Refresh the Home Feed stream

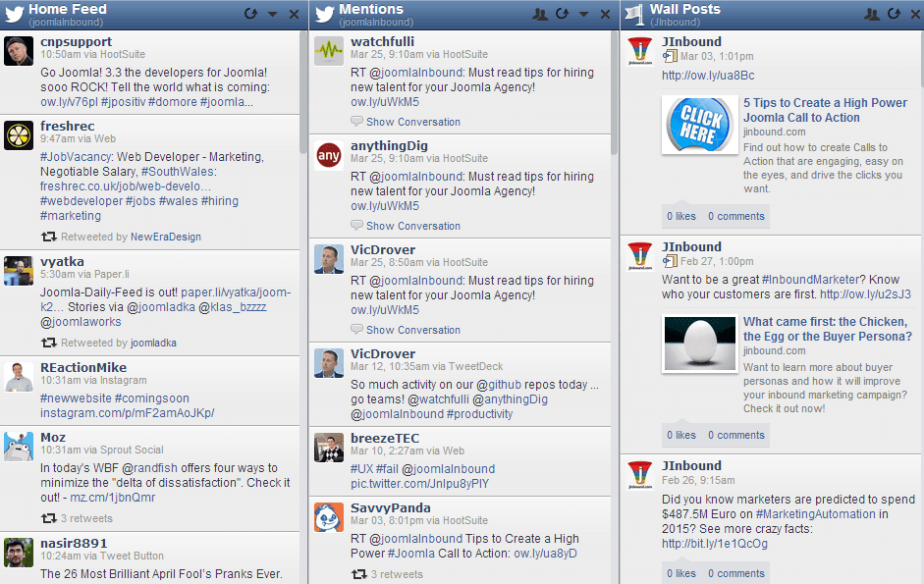point(251,14)
